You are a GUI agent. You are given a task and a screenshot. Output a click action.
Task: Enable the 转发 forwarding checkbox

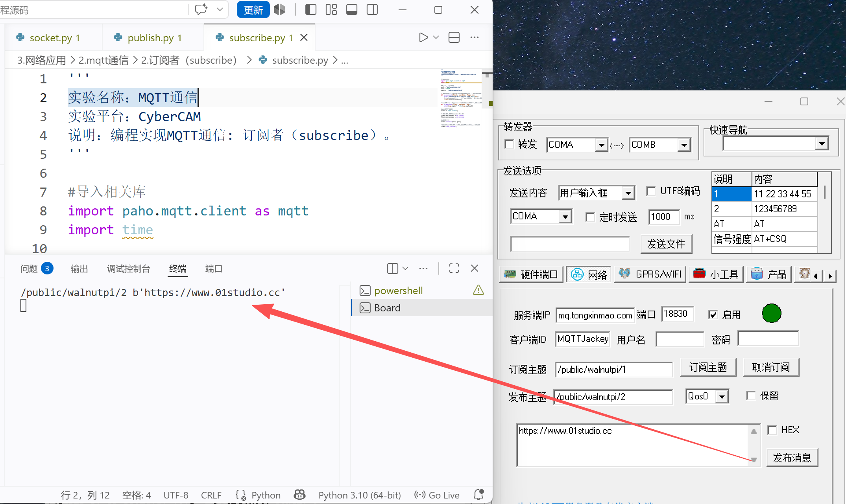point(509,144)
